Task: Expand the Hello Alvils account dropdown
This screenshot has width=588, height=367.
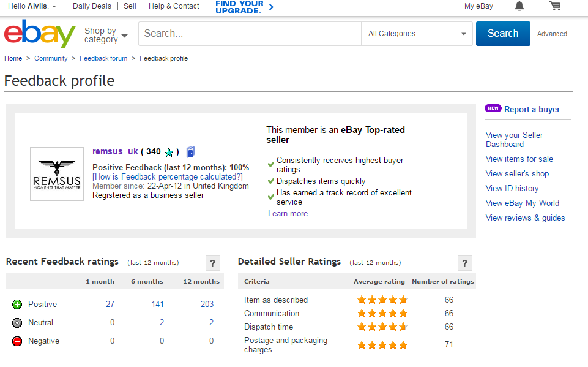Action: coord(32,6)
